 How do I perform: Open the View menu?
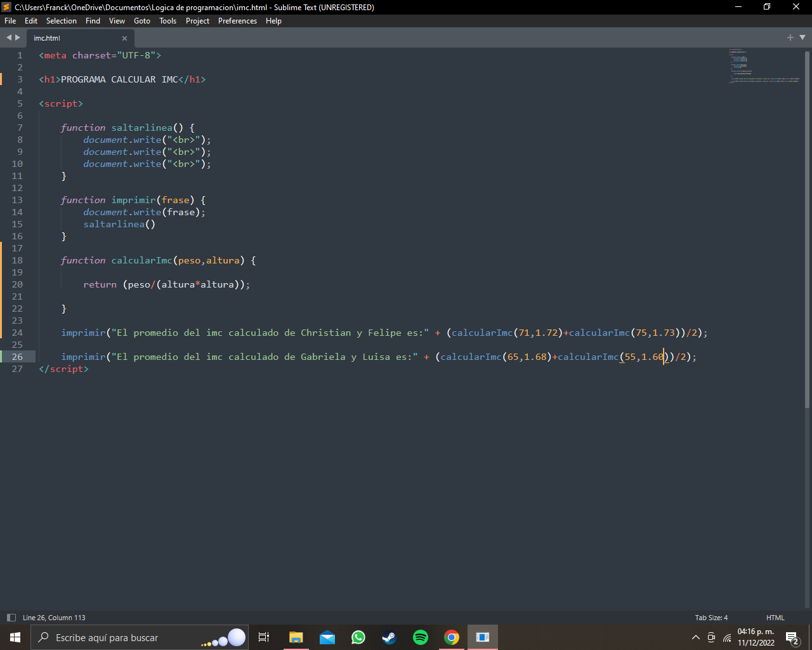[117, 21]
